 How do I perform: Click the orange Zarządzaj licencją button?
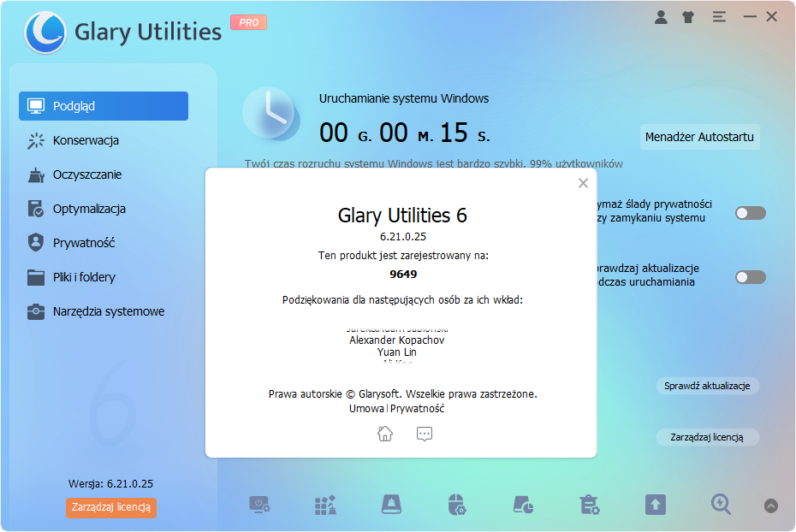coord(111,507)
